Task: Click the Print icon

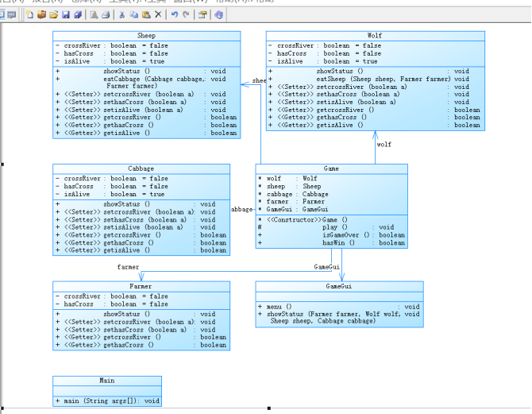Action: click(106, 14)
